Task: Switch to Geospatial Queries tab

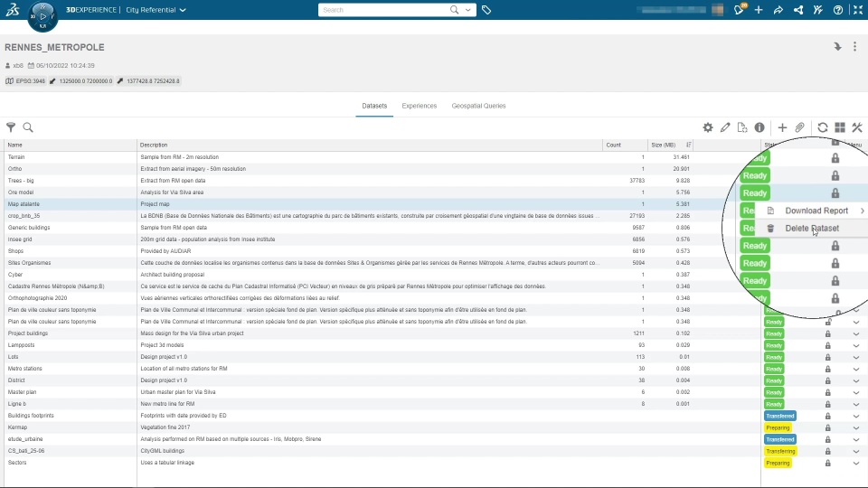Action: point(478,106)
